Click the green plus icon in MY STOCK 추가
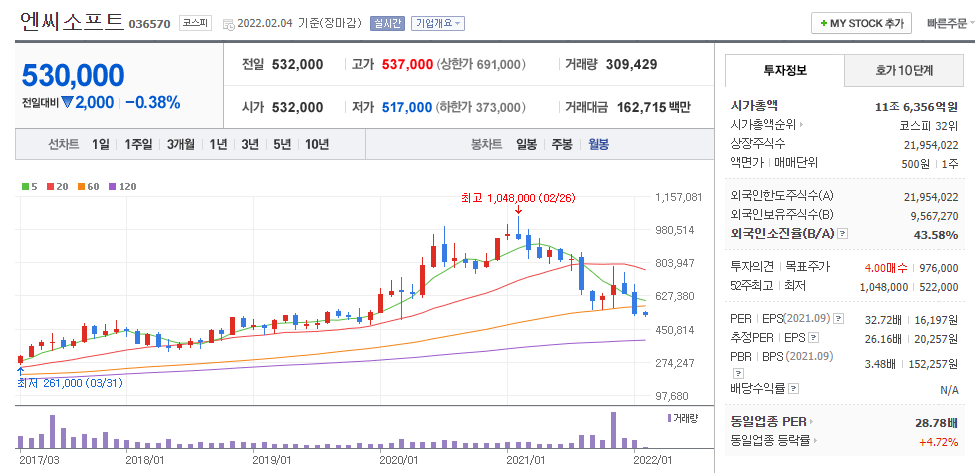Screen dimensions: 976x473 coord(824,24)
